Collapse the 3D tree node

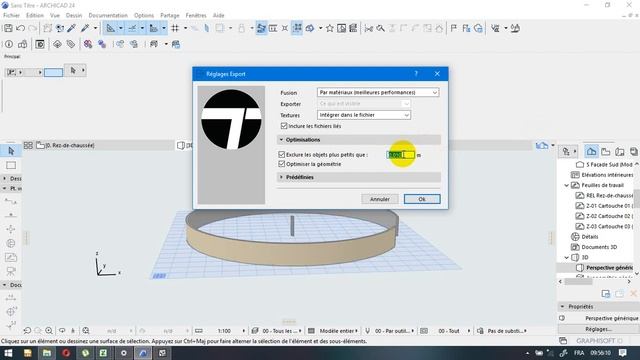click(567, 258)
